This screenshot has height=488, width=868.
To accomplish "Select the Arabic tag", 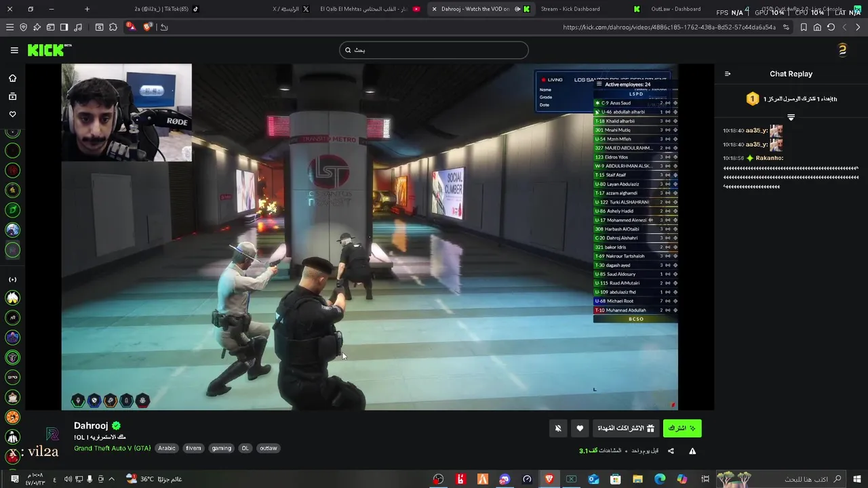I will [167, 448].
